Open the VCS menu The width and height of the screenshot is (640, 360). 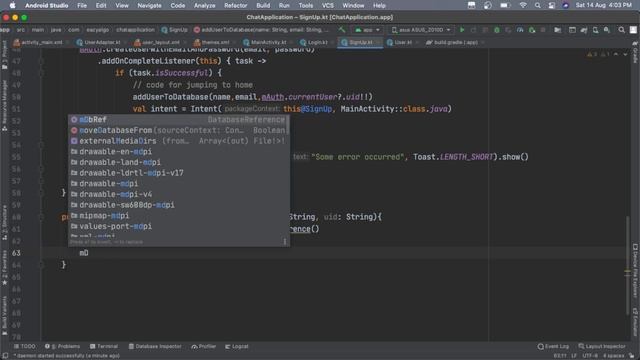pos(327,5)
